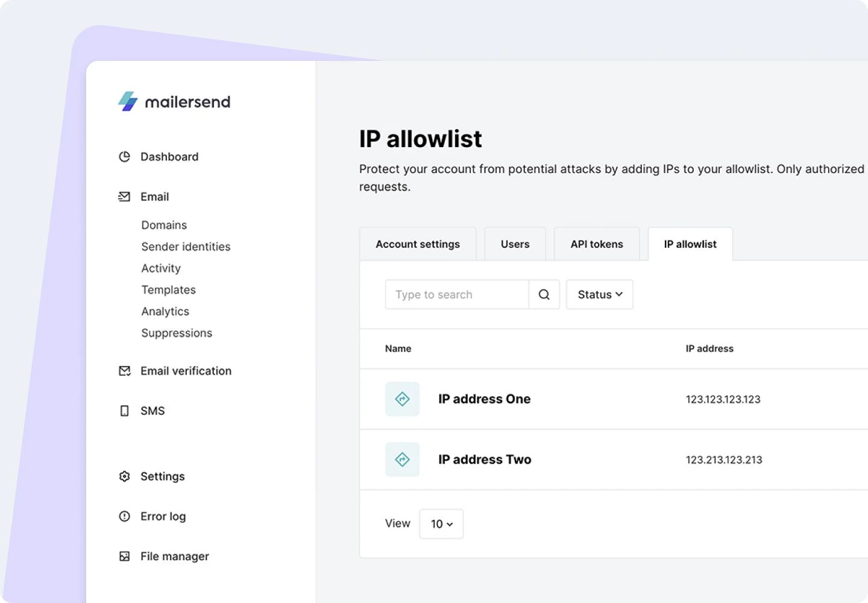
Task: Click the IP address Two route icon
Action: point(402,459)
